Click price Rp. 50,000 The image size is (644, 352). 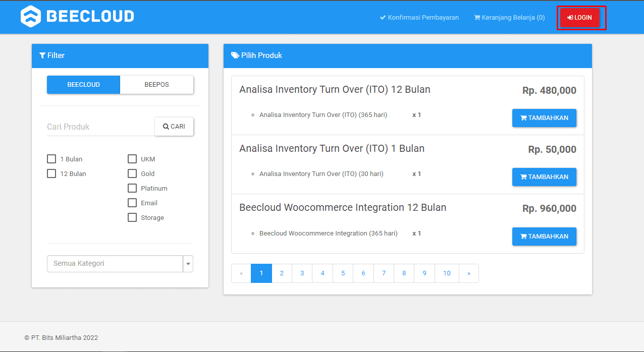[552, 150]
